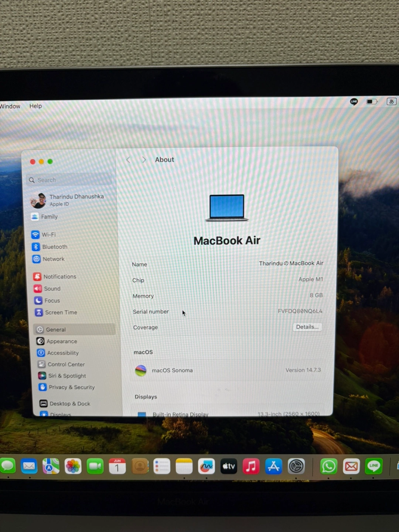Image resolution: width=399 pixels, height=532 pixels.
Task: Click the MacBook Air laptop image
Action: tap(227, 208)
